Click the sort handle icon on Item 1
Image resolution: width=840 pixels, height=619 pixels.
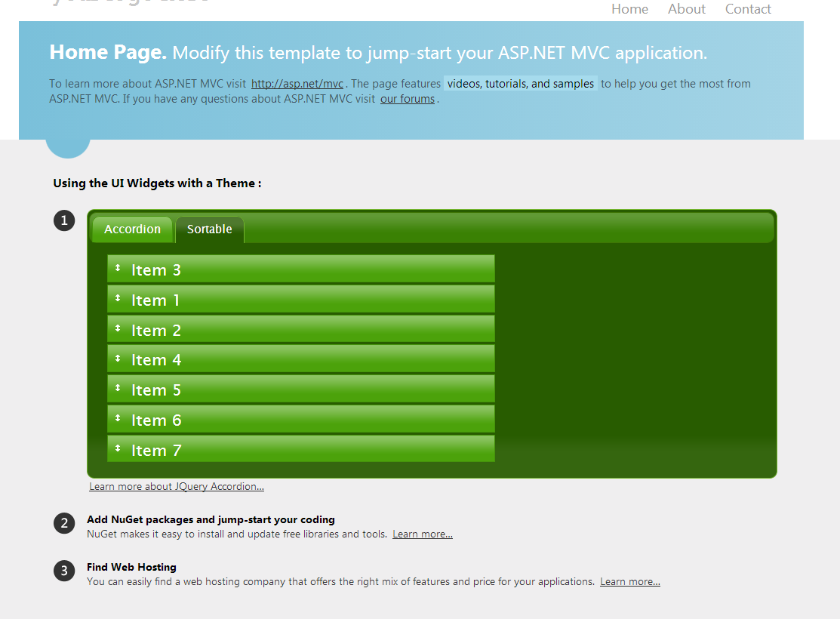click(118, 299)
